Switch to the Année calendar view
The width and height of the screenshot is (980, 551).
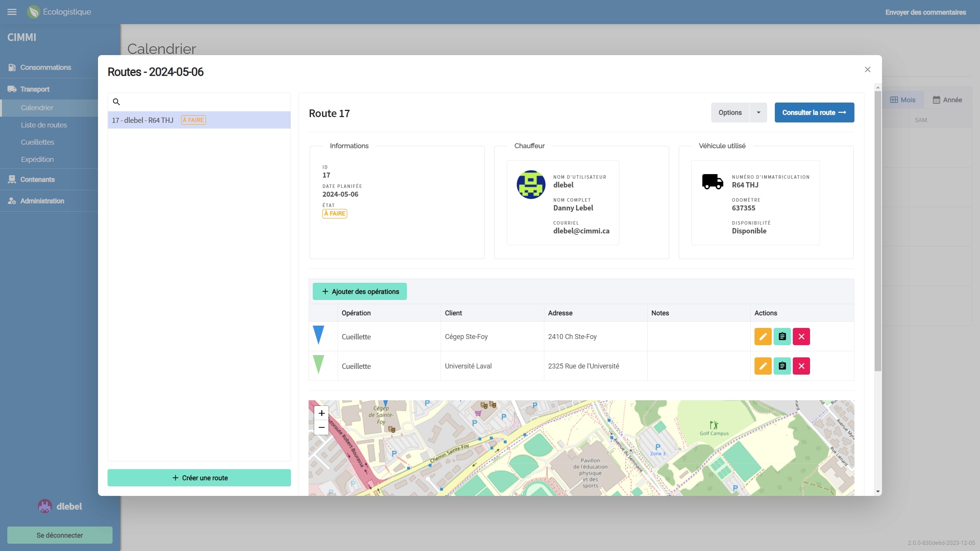947,100
